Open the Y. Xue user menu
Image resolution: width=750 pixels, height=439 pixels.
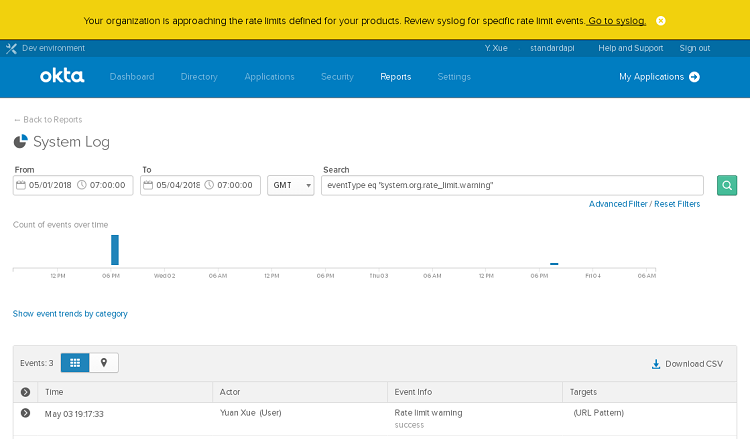point(496,48)
